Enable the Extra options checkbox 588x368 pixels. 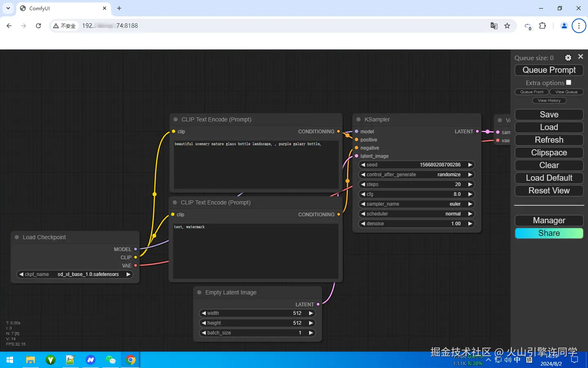(x=568, y=83)
